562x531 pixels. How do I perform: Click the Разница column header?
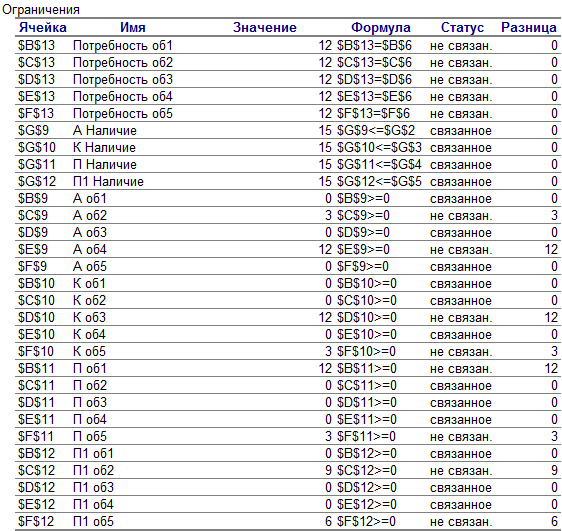pyautogui.click(x=529, y=27)
